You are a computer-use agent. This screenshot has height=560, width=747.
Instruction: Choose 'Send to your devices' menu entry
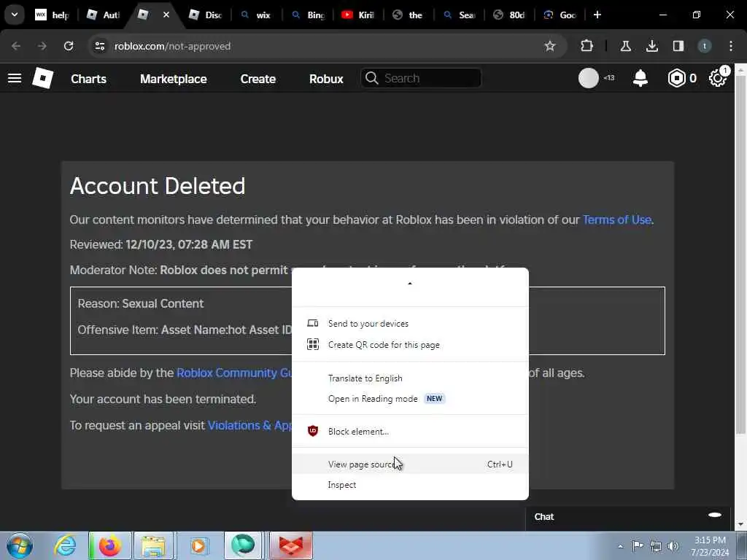(410, 323)
